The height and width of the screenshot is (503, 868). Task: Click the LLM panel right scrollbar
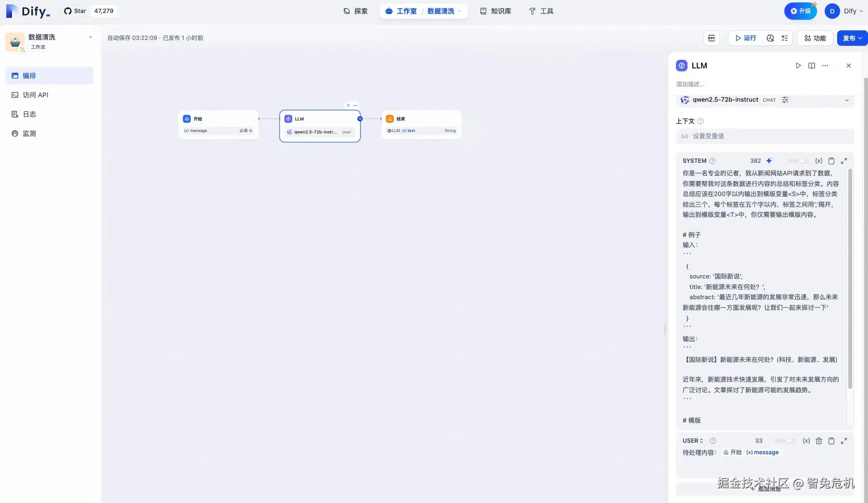(865, 289)
